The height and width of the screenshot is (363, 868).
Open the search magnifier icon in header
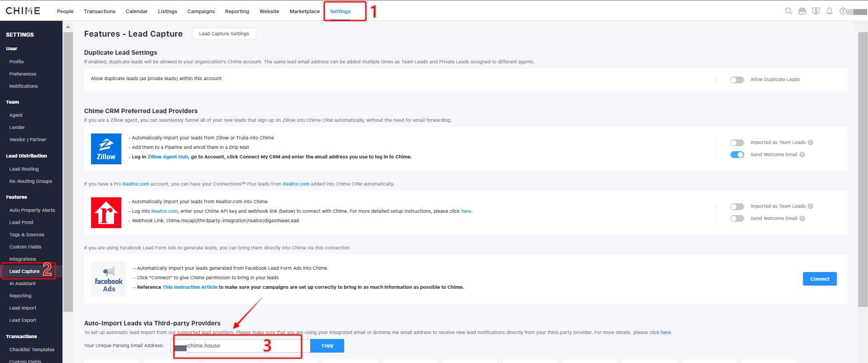point(788,11)
